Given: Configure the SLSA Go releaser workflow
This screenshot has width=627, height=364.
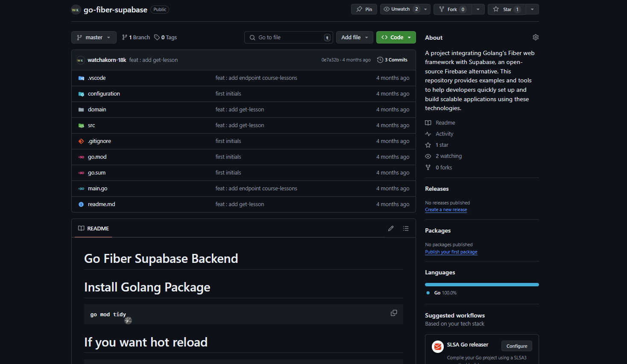Looking at the screenshot, I should pos(517,346).
